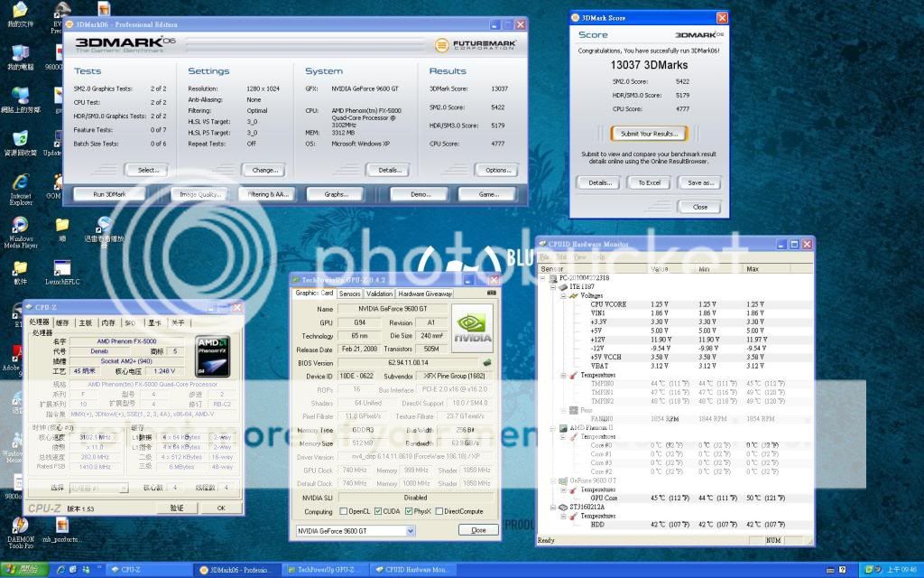The width and height of the screenshot is (924, 578).
Task: Click the NVIDIA logo in GPU-Z
Action: 472,329
